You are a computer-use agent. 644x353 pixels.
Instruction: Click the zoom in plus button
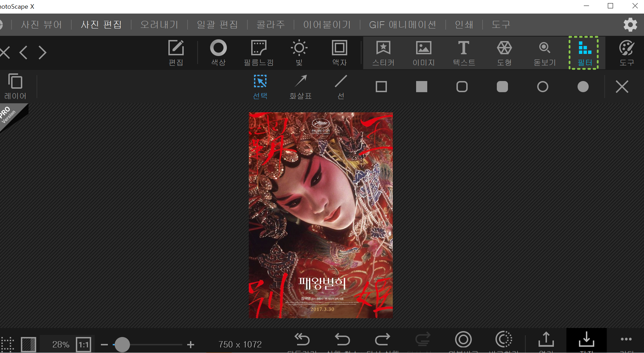[190, 345]
